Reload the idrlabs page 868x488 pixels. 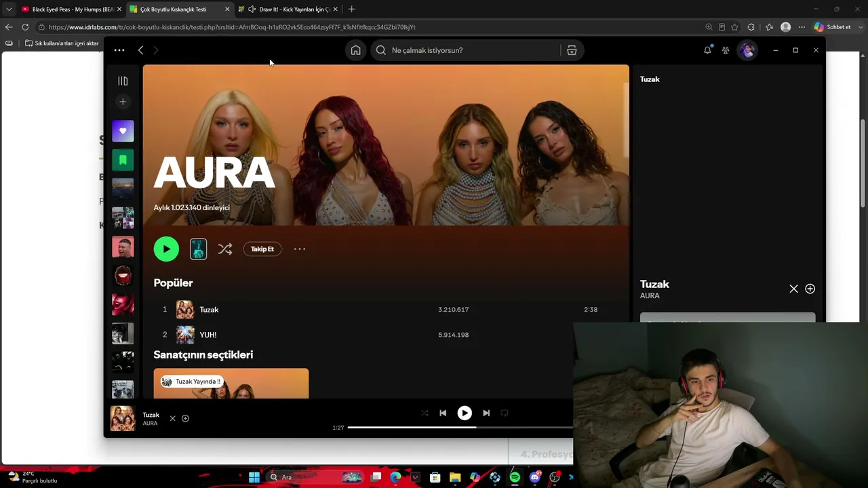click(25, 27)
